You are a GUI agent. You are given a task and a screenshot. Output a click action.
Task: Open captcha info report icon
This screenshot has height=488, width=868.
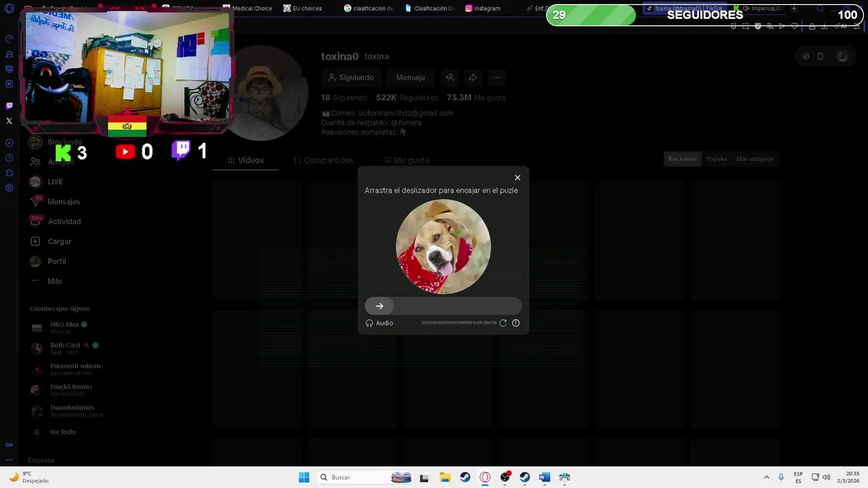(516, 323)
